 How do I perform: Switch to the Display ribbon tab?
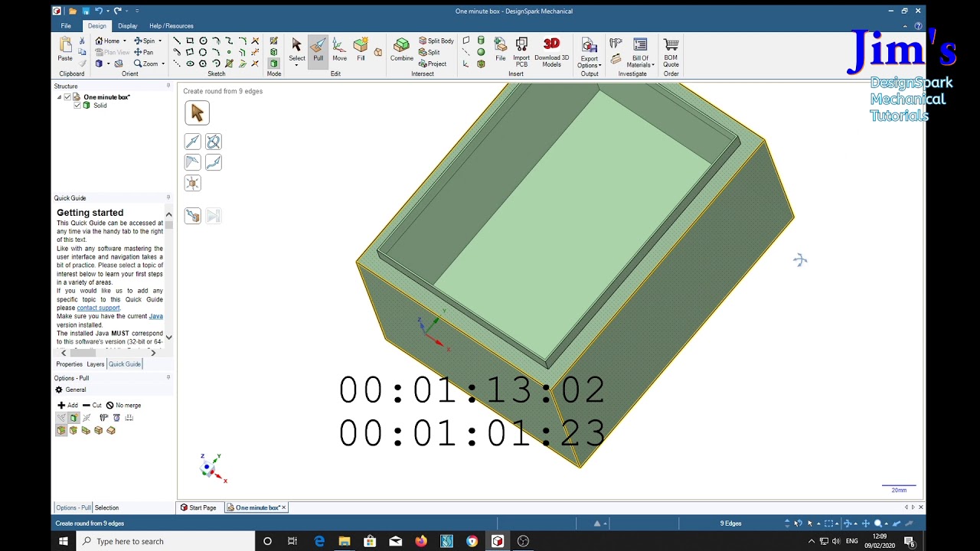(128, 26)
